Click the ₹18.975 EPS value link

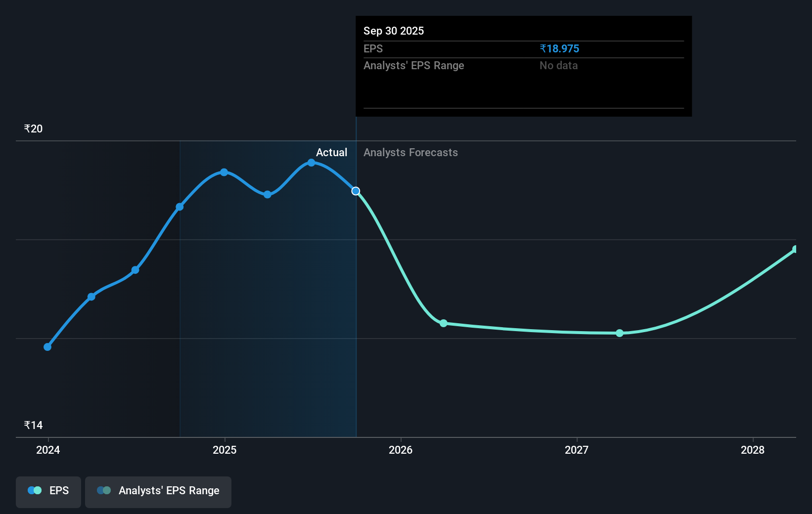560,48
